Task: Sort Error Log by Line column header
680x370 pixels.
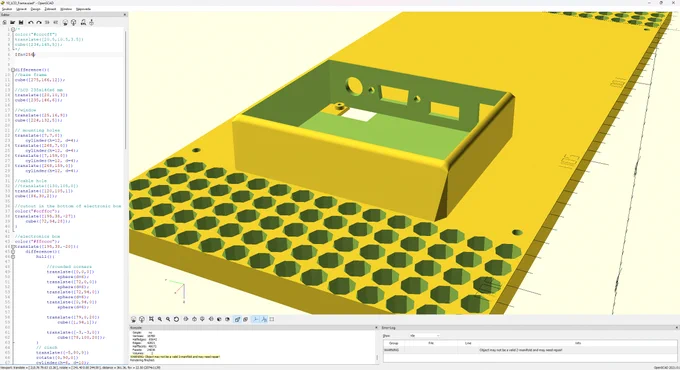Action: click(468, 343)
